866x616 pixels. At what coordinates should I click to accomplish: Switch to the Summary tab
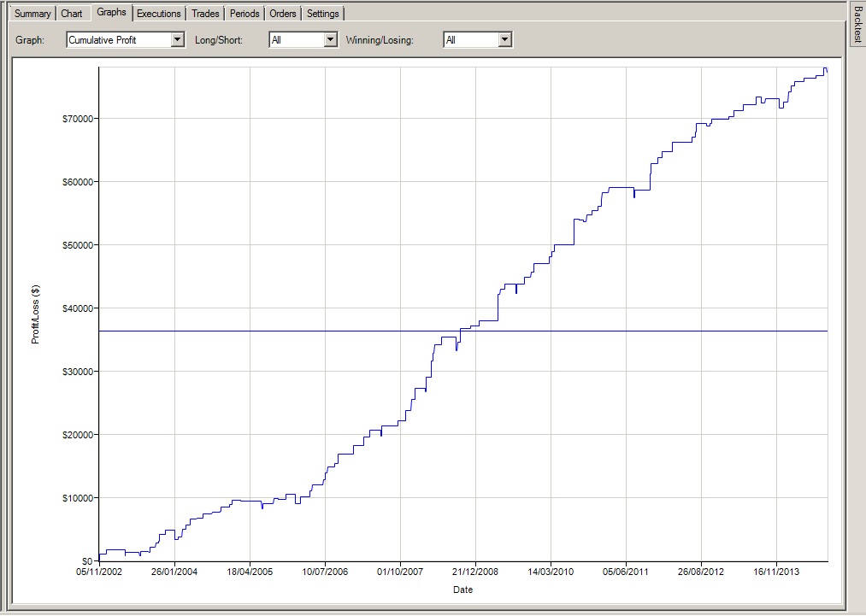click(x=32, y=14)
